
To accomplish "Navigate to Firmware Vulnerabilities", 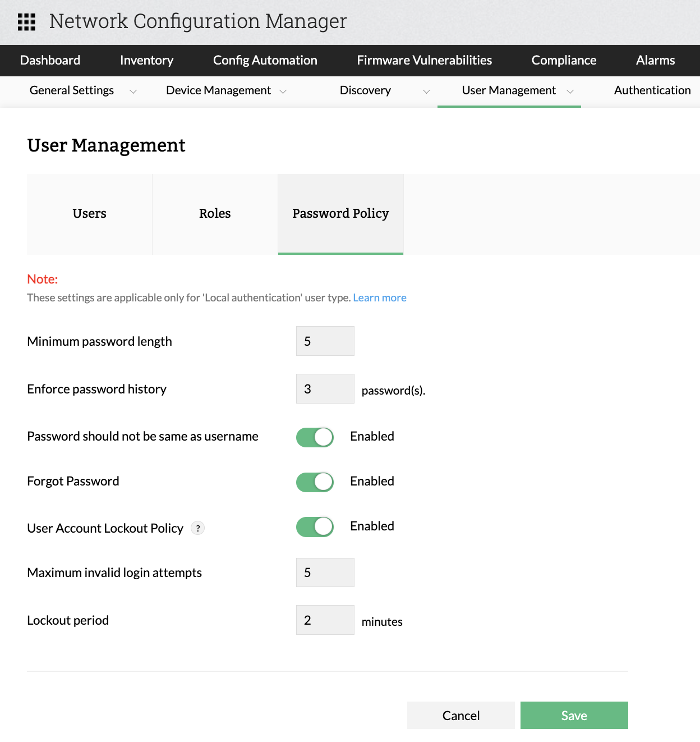I will 424,60.
